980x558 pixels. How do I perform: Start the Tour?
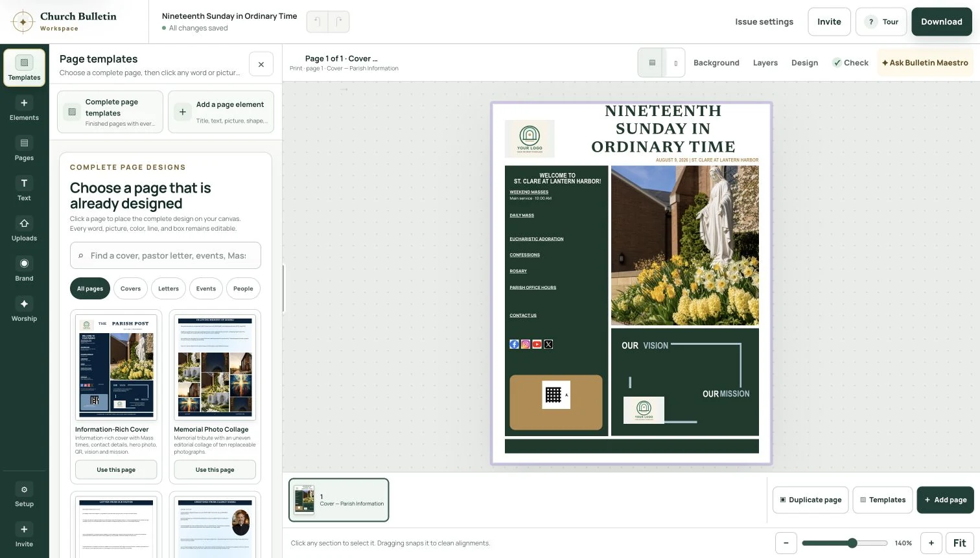point(881,21)
